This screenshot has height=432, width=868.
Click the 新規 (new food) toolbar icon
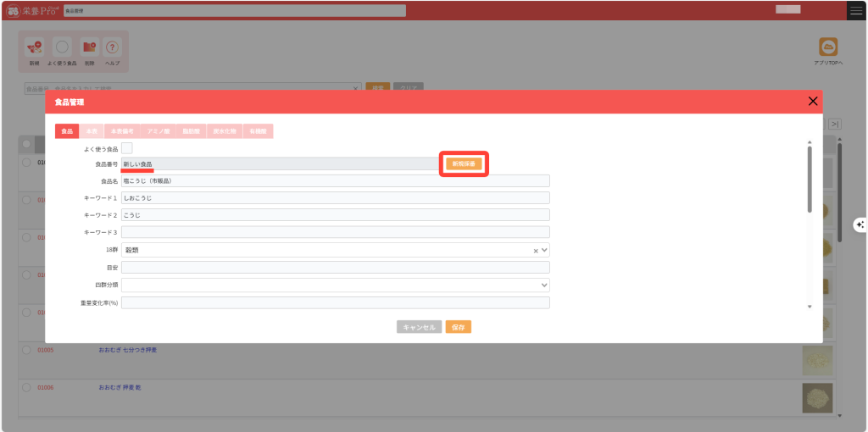[34, 48]
